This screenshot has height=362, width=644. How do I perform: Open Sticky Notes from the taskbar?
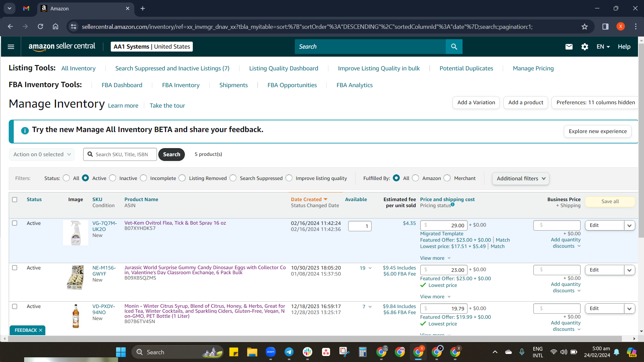click(x=234, y=352)
